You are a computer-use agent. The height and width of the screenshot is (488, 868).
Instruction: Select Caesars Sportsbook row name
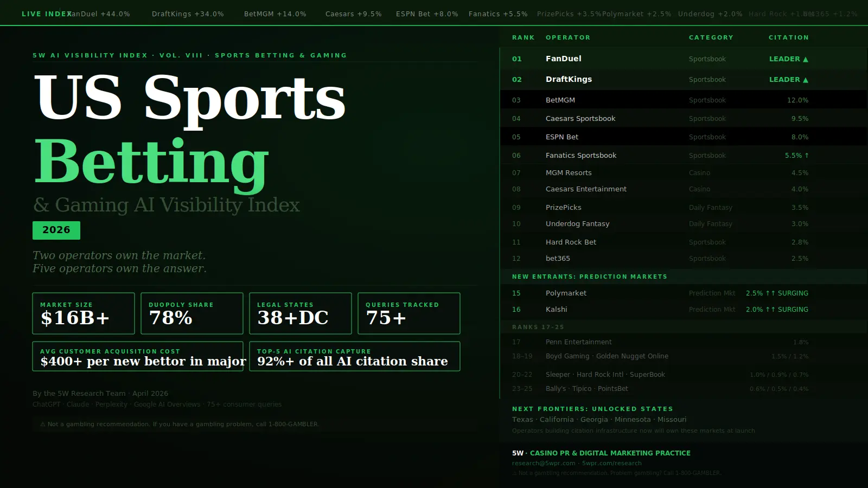point(580,119)
